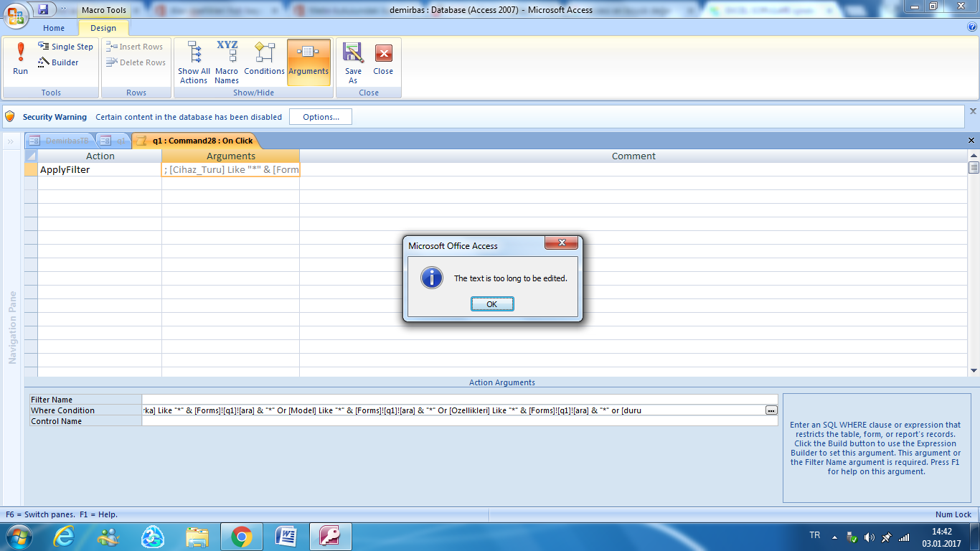Click the Where Condition build ellipsis button
The width and height of the screenshot is (980, 551).
(771, 410)
